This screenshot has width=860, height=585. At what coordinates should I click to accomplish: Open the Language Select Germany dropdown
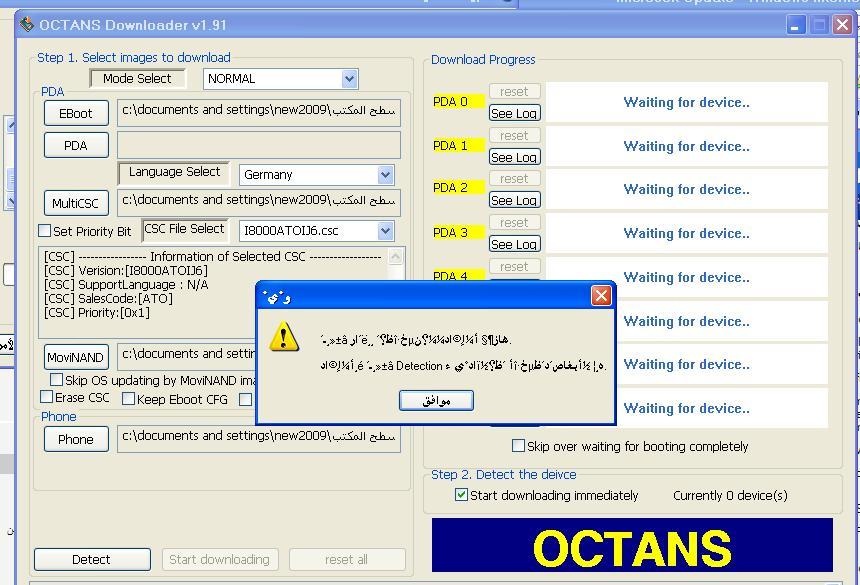(x=386, y=175)
